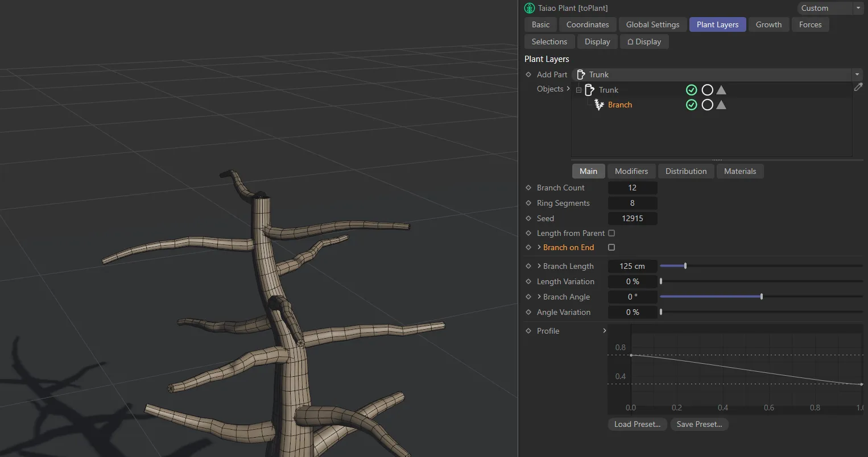
Task: Click the diamond icon beside Branch Count
Action: coord(528,188)
